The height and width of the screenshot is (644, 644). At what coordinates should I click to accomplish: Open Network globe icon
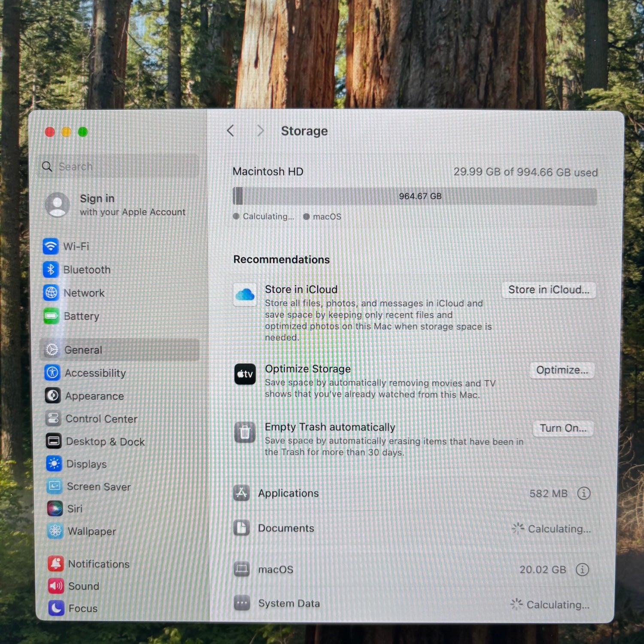(51, 293)
